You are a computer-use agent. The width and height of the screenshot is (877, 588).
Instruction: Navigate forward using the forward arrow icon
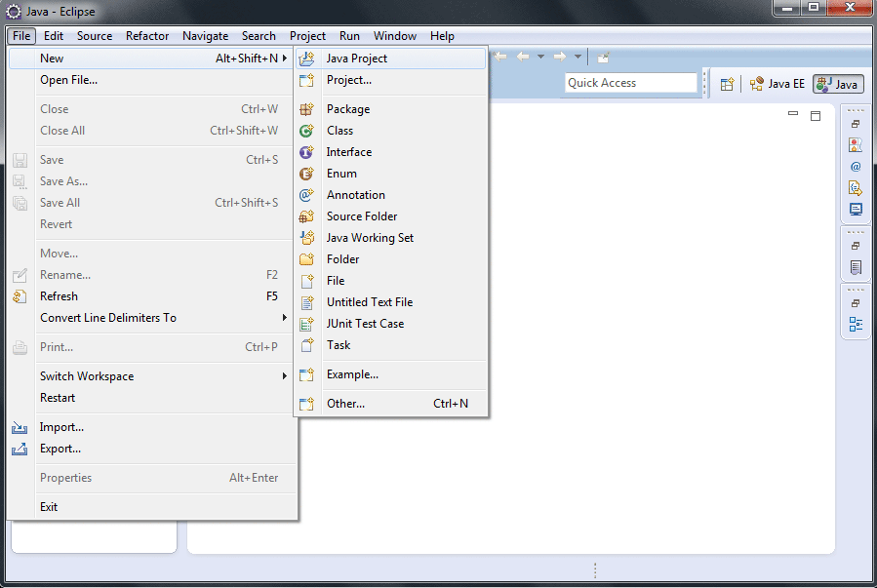click(x=559, y=56)
